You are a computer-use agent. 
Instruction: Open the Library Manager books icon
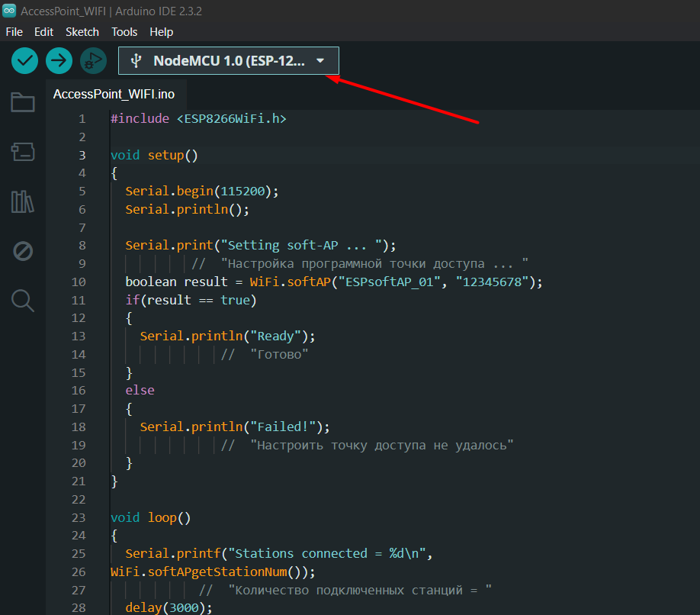coord(23,201)
